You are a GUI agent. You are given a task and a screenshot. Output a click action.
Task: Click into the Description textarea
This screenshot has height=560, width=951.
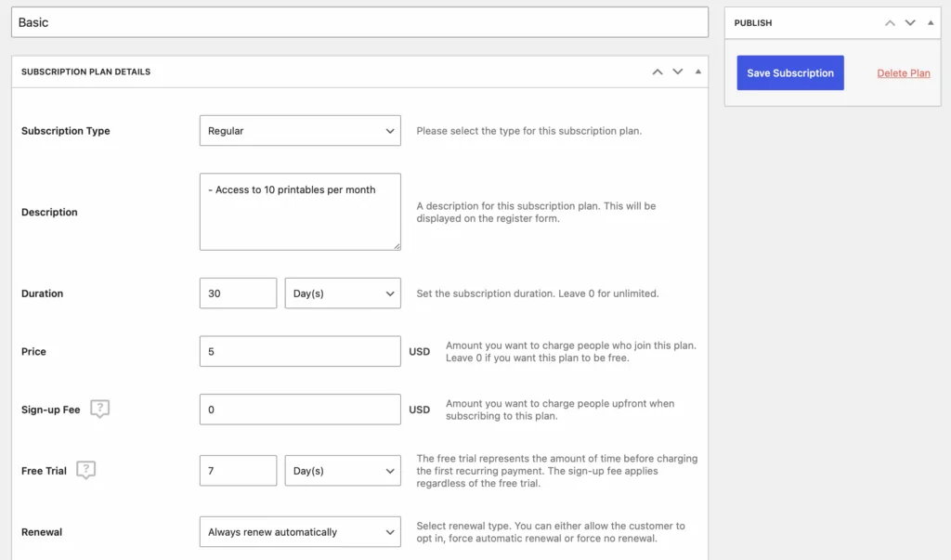pyautogui.click(x=300, y=212)
